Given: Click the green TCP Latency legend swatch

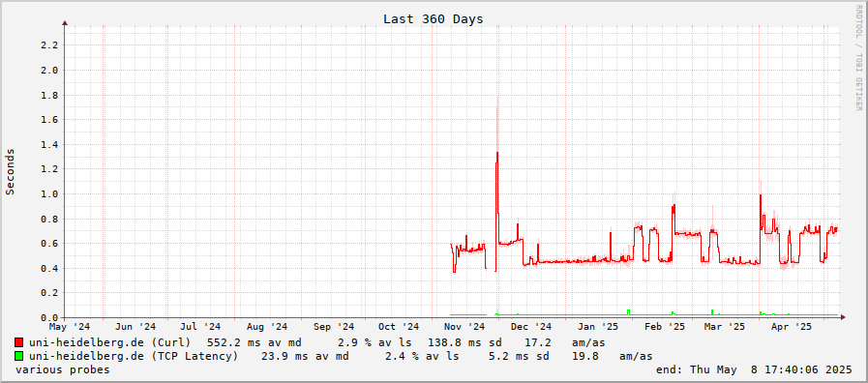Looking at the screenshot, I should point(19,356).
